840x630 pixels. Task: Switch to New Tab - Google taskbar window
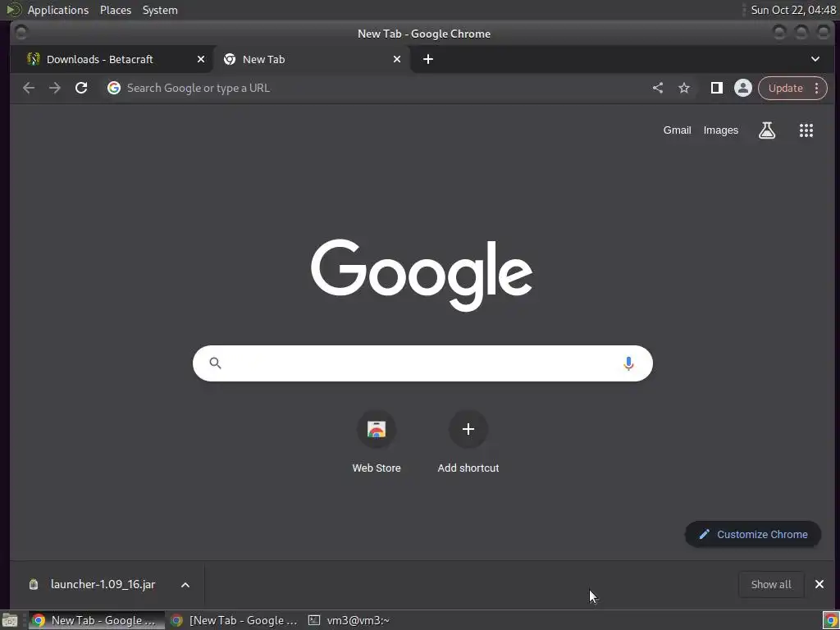pos(97,620)
